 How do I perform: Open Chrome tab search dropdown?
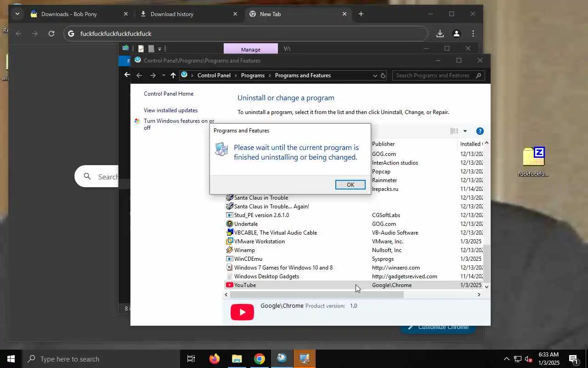17,14
